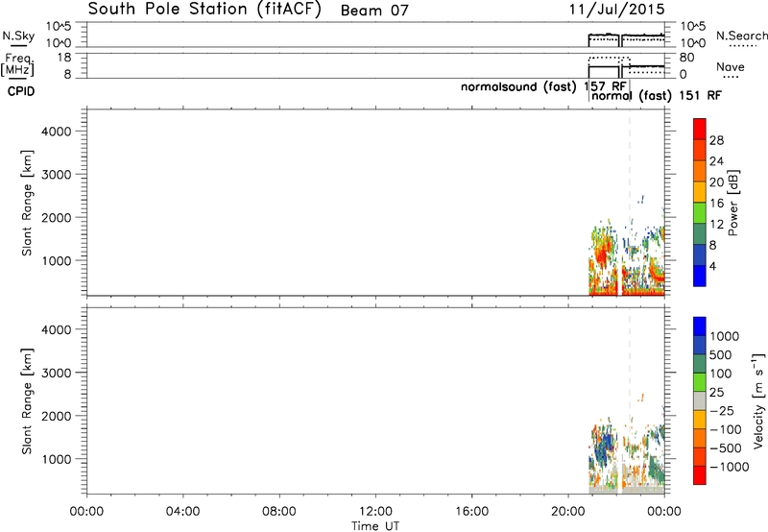Click the CPID row label
The height and width of the screenshot is (532, 768).
tap(21, 91)
